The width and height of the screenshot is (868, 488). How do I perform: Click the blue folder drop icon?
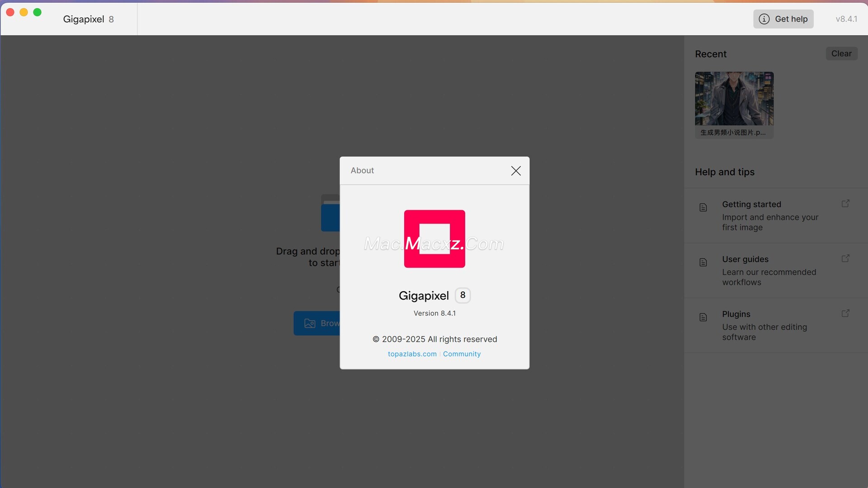pos(330,213)
